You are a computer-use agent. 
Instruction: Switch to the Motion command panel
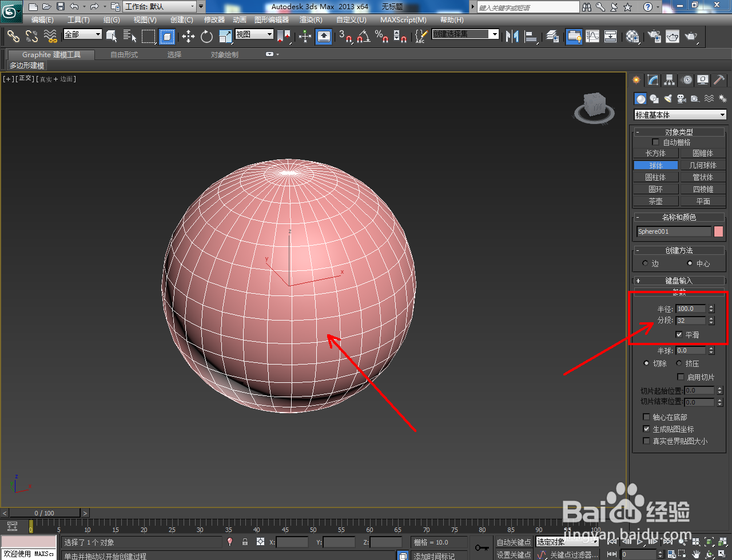click(x=686, y=80)
